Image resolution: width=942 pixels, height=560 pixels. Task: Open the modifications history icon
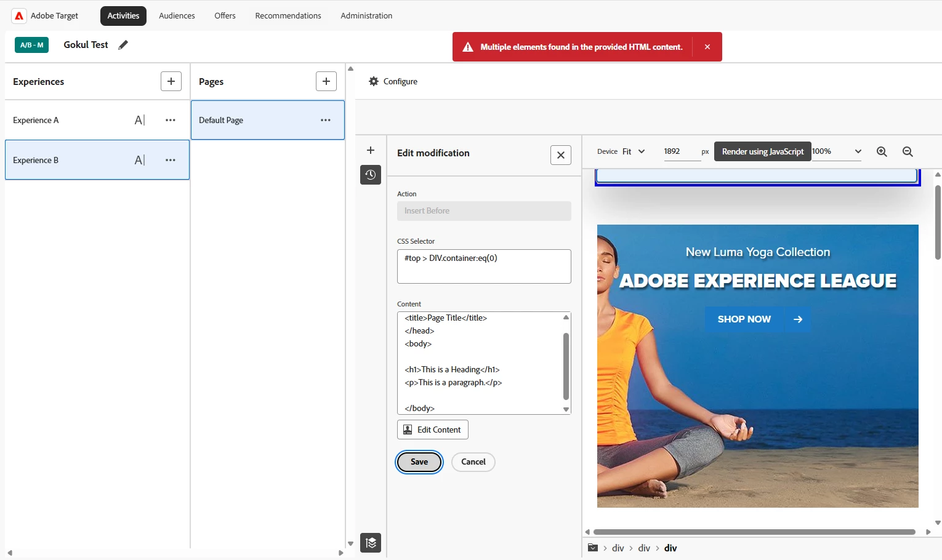tap(371, 175)
